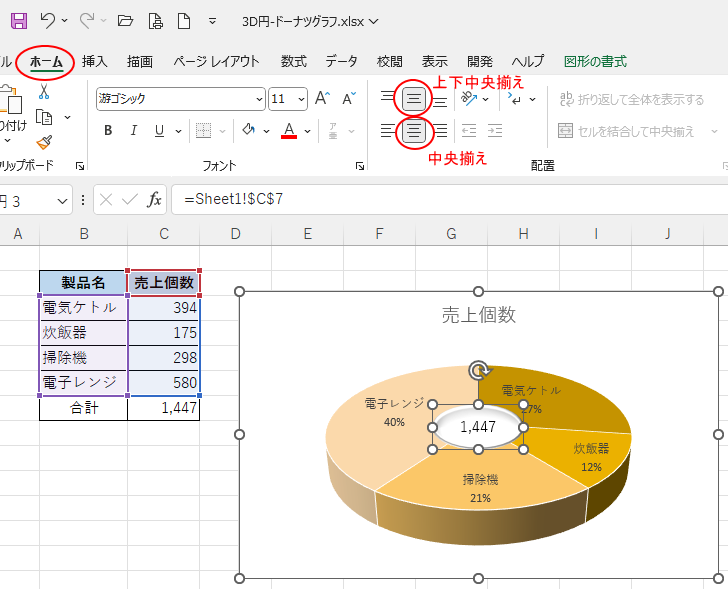Open the Name Box dropdown arrow
The width and height of the screenshot is (728, 589).
(x=62, y=201)
